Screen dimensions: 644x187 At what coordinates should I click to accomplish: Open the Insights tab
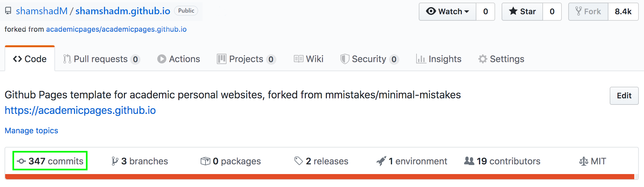pos(439,59)
